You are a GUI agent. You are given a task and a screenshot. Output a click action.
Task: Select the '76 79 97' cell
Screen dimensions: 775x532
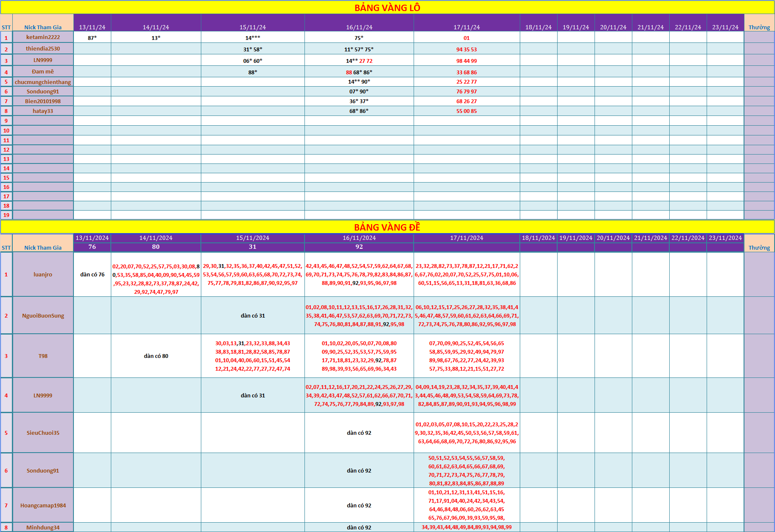click(x=467, y=91)
